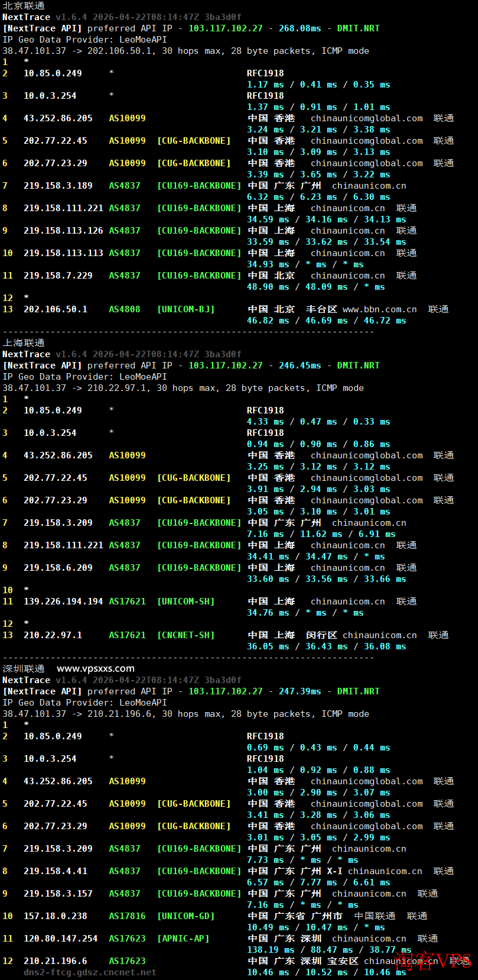Select the AS17816 number
The height and width of the screenshot is (980, 478).
(127, 916)
